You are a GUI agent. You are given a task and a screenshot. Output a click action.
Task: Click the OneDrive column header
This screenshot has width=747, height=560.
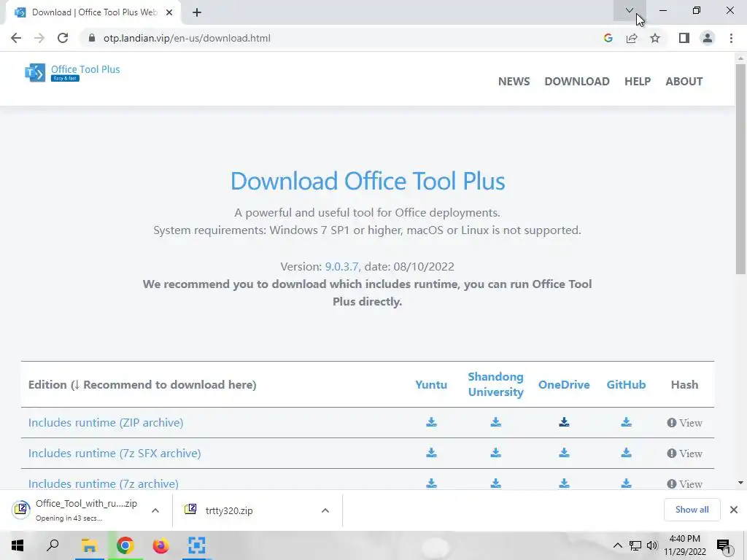(x=564, y=385)
